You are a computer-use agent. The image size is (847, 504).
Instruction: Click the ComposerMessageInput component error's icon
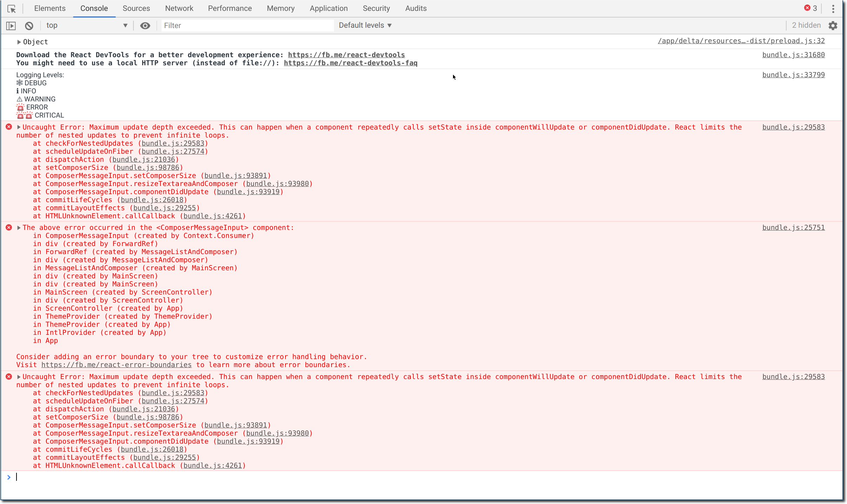9,227
